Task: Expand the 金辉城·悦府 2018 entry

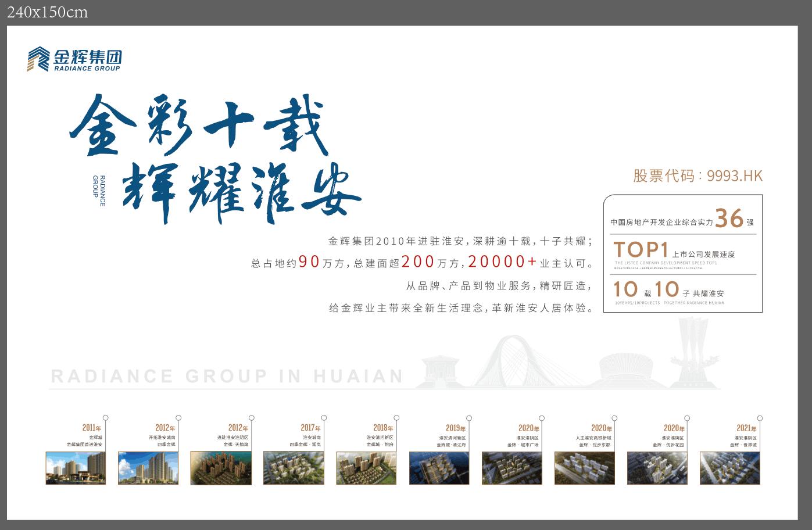Action: pyautogui.click(x=366, y=468)
